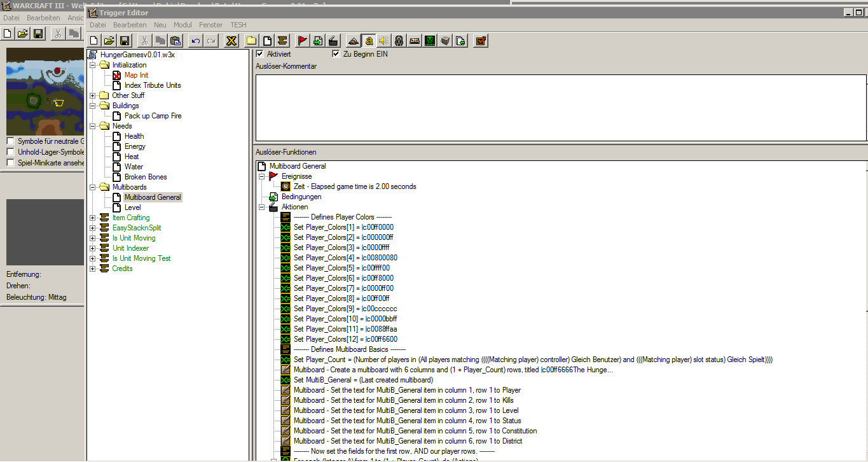Select the Pack up Camp Fire trigger
Viewport: 868px width, 462px height.
(x=153, y=116)
